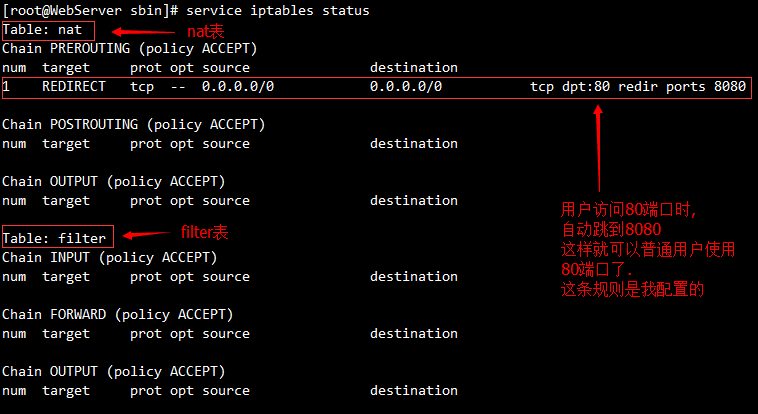Click the REDIRECT target in rule 1
The image size is (758, 414).
pyautogui.click(x=73, y=87)
